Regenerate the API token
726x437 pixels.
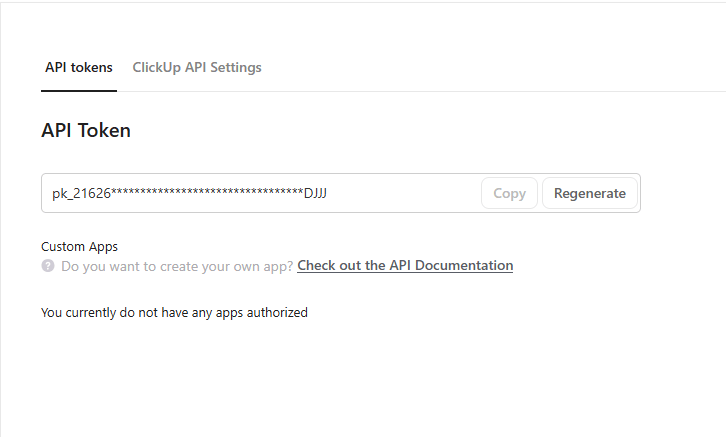(589, 193)
